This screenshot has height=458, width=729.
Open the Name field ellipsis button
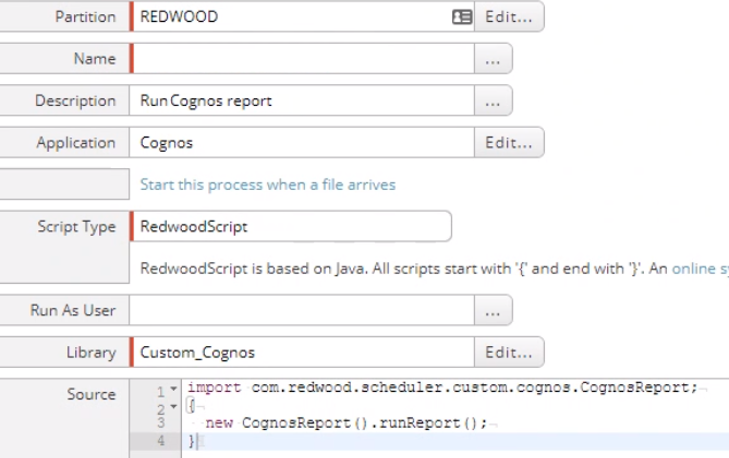[493, 59]
